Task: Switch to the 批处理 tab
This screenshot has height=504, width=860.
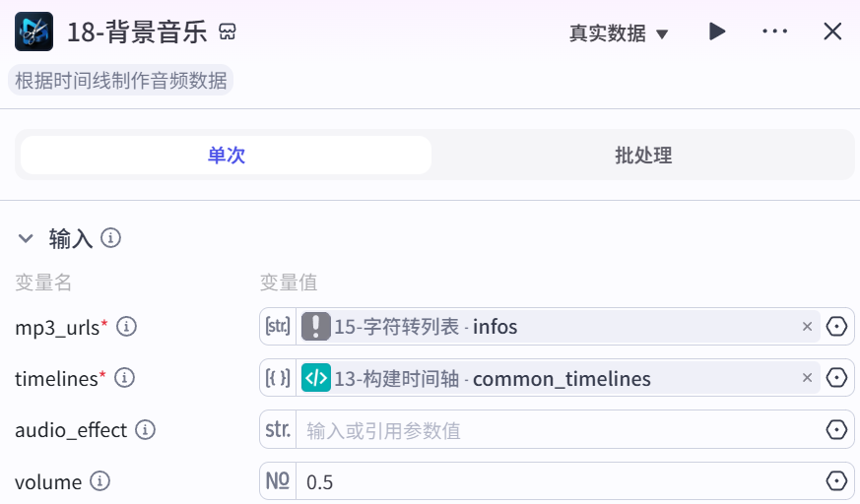Action: click(x=643, y=155)
